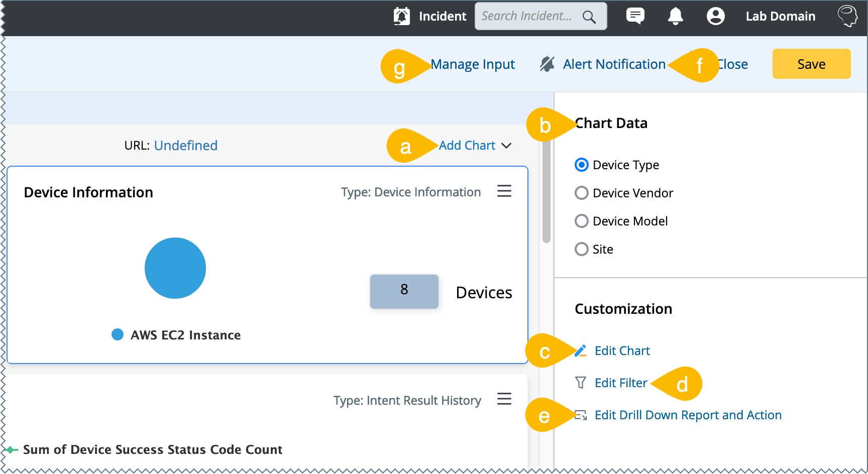The width and height of the screenshot is (868, 474).
Task: Open Edit Drill Down Report and Action
Action: click(688, 415)
